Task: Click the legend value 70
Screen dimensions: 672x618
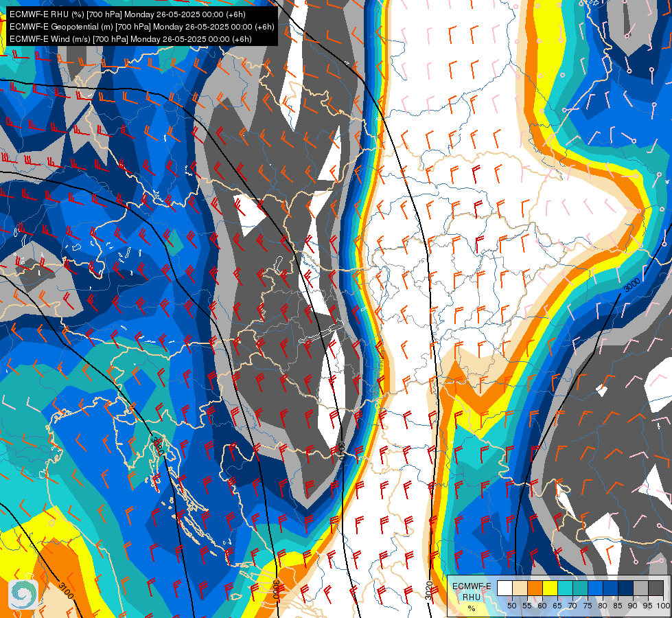Action: click(x=572, y=606)
